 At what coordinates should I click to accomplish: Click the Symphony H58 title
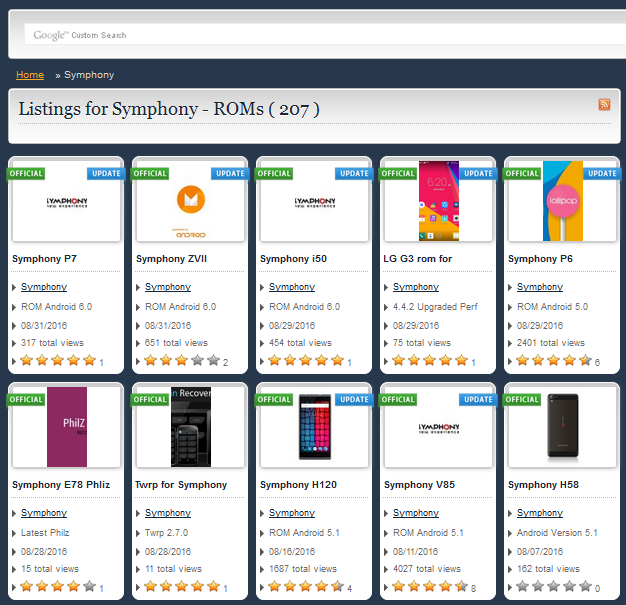pos(543,485)
